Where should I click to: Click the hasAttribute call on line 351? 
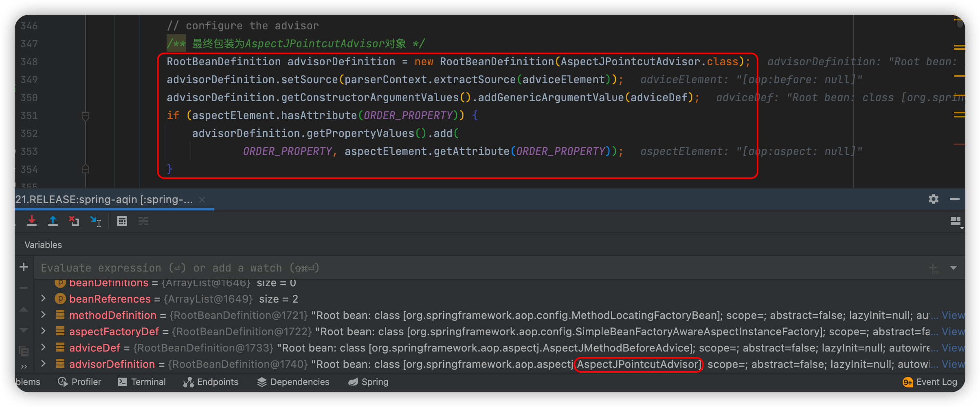(319, 115)
